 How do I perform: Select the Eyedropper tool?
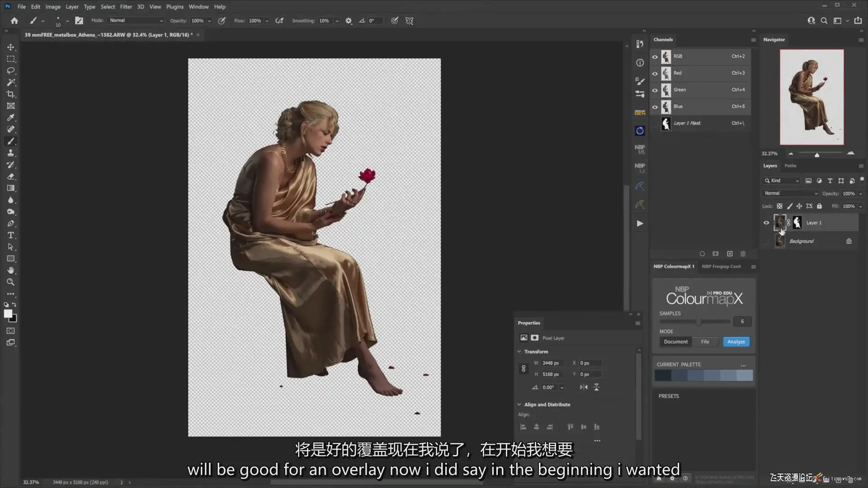[11, 117]
